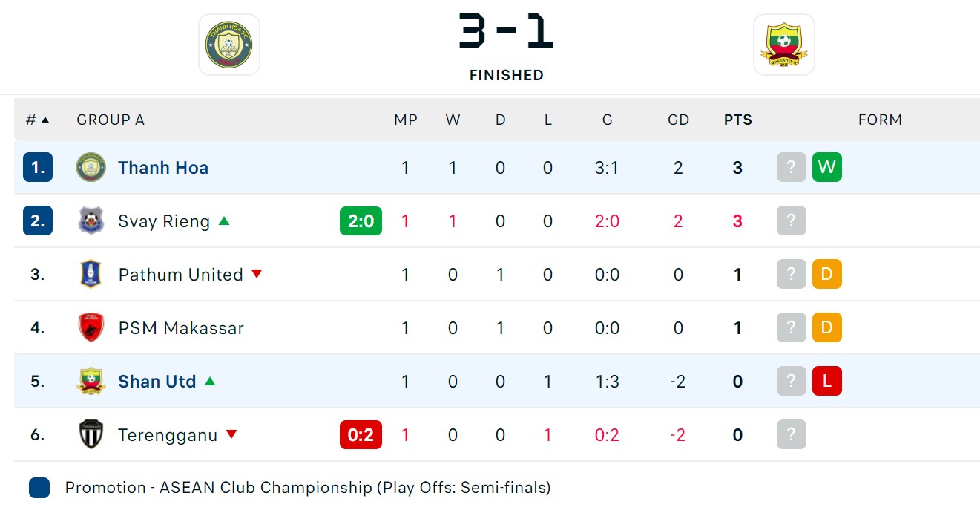The width and height of the screenshot is (980, 516).
Task: Click Shan Utd's logo in the standings row
Action: [x=91, y=381]
